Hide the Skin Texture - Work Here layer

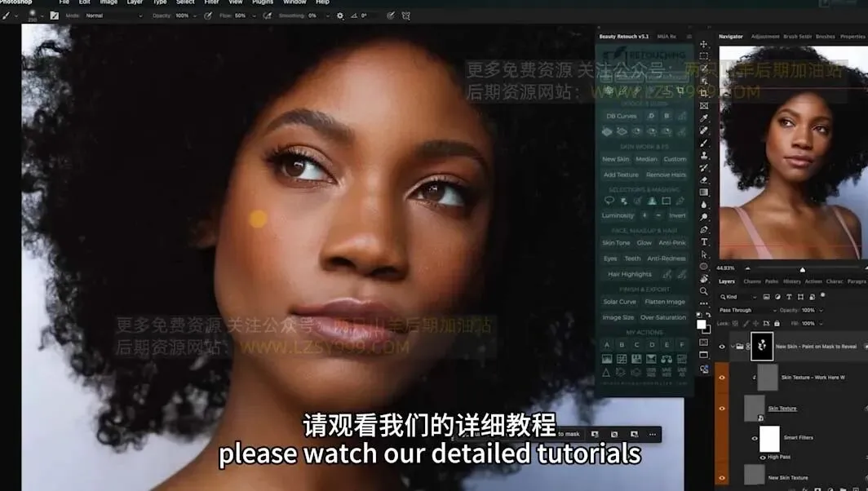tap(722, 378)
